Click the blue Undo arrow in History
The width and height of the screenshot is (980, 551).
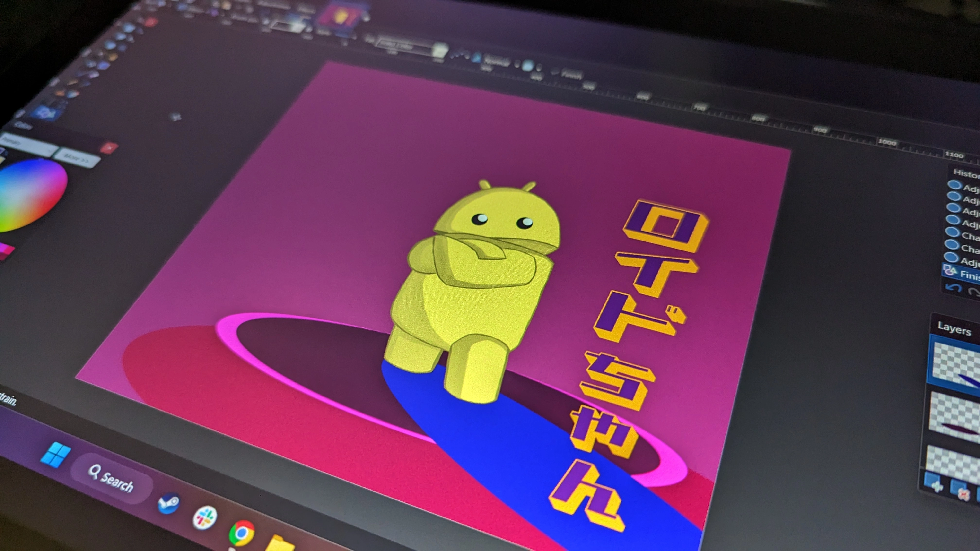click(x=954, y=287)
